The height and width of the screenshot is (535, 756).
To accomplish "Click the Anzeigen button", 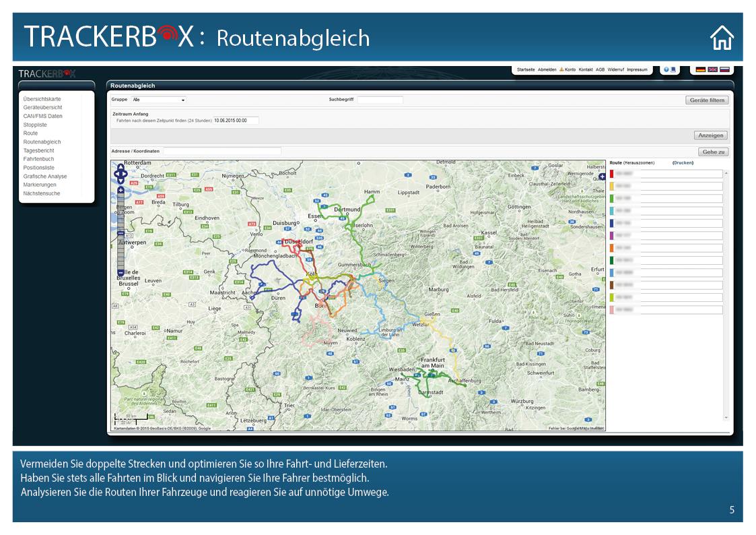I will (711, 135).
